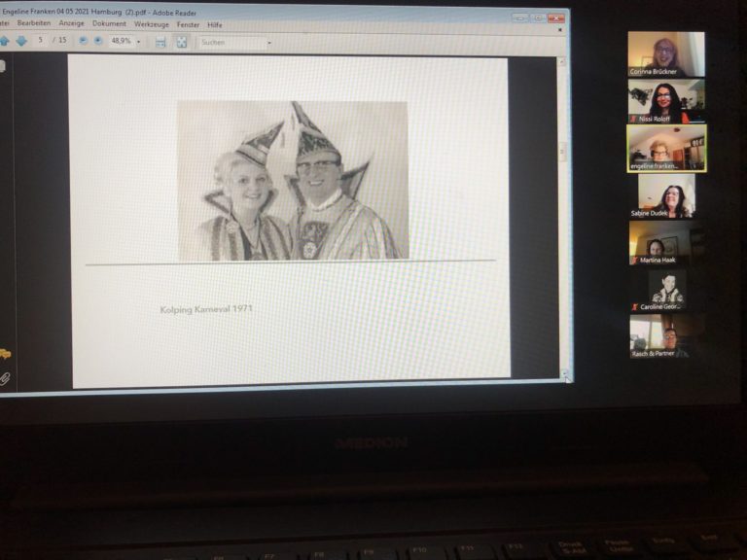Viewport: 747px width, 560px height.
Task: Click the zoom in plus button
Action: tap(97, 41)
